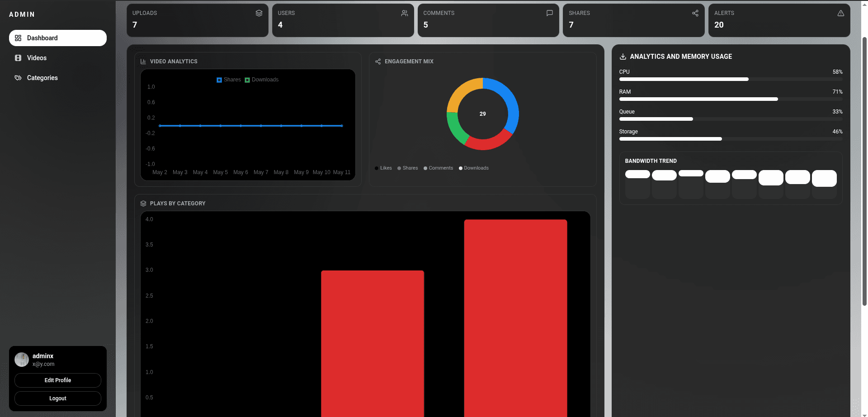Click the BANDWIDTH TREND heading

click(651, 161)
